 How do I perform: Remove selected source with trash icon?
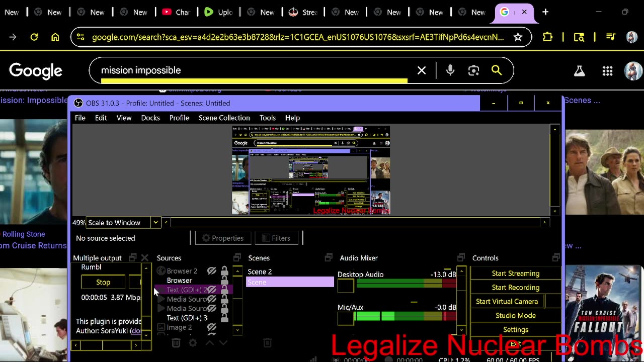point(176,343)
